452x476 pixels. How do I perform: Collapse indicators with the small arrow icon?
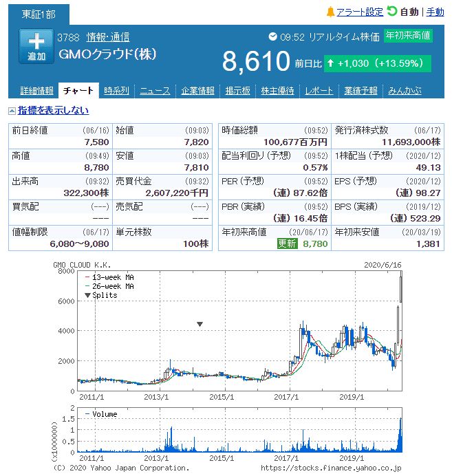(x=12, y=111)
